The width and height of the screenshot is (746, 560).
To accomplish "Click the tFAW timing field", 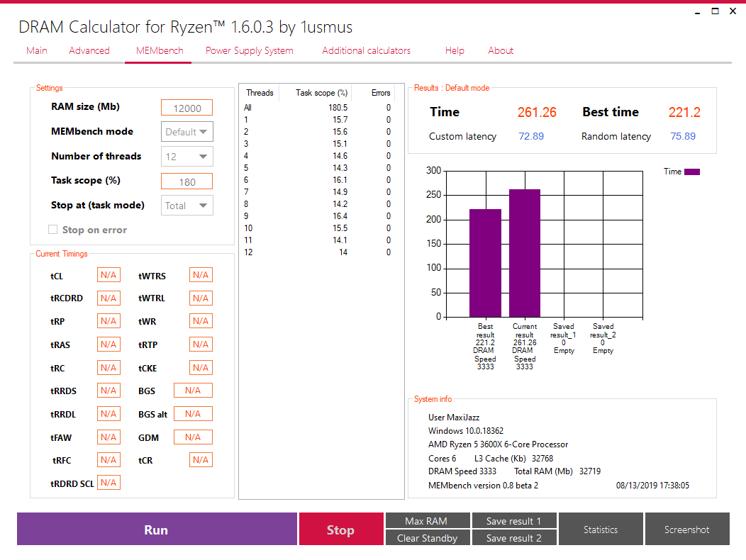I will click(x=109, y=437).
